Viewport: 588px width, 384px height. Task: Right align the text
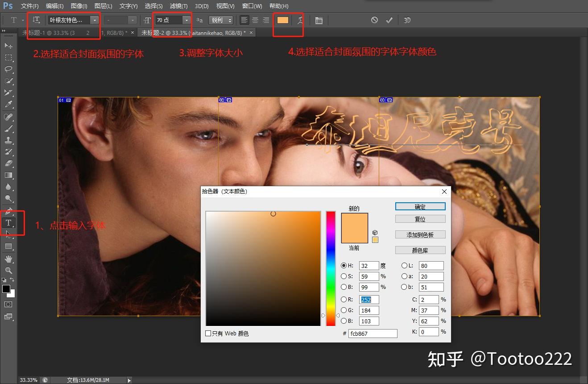click(x=265, y=20)
